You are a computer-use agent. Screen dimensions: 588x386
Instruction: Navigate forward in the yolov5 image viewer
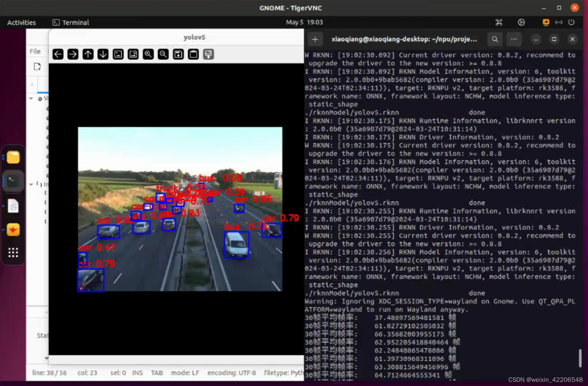pos(73,54)
